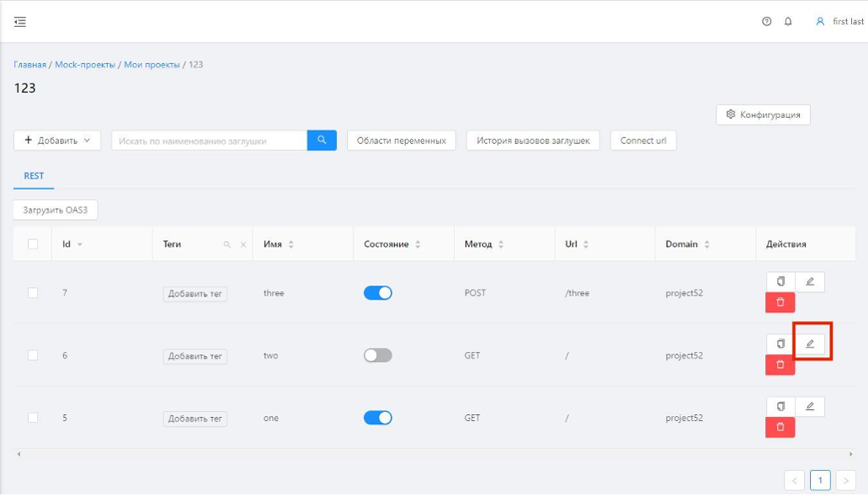Check the row with Id 5
Image resolution: width=868 pixels, height=496 pixels.
33,418
